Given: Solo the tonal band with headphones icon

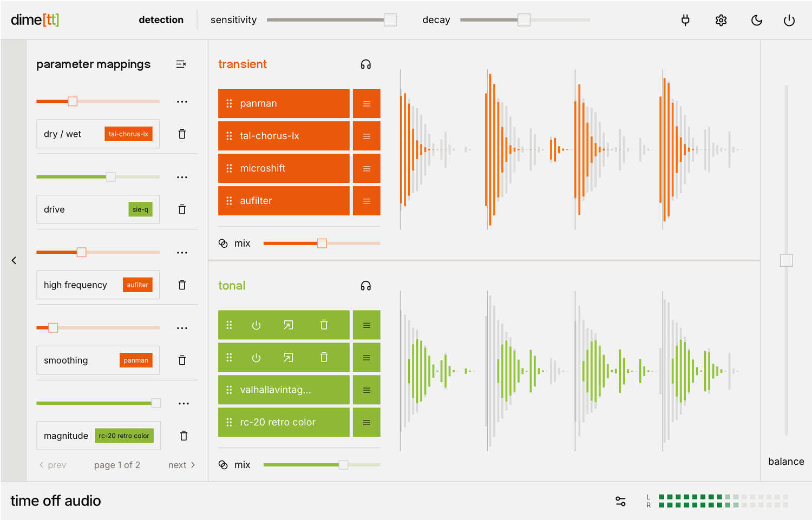Looking at the screenshot, I should point(366,286).
